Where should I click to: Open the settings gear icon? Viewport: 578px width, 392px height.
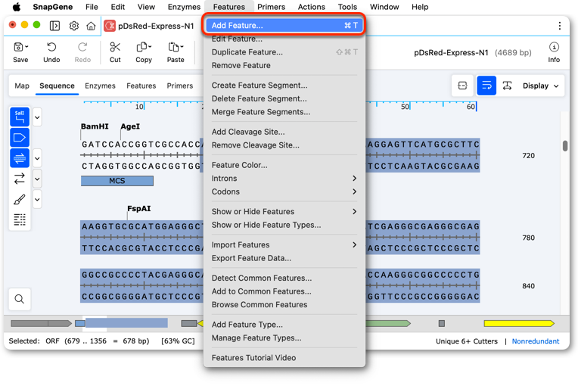73,26
